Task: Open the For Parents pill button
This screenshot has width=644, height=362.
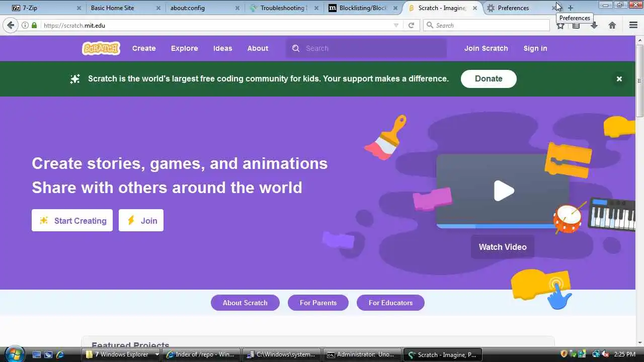Action: click(318, 303)
